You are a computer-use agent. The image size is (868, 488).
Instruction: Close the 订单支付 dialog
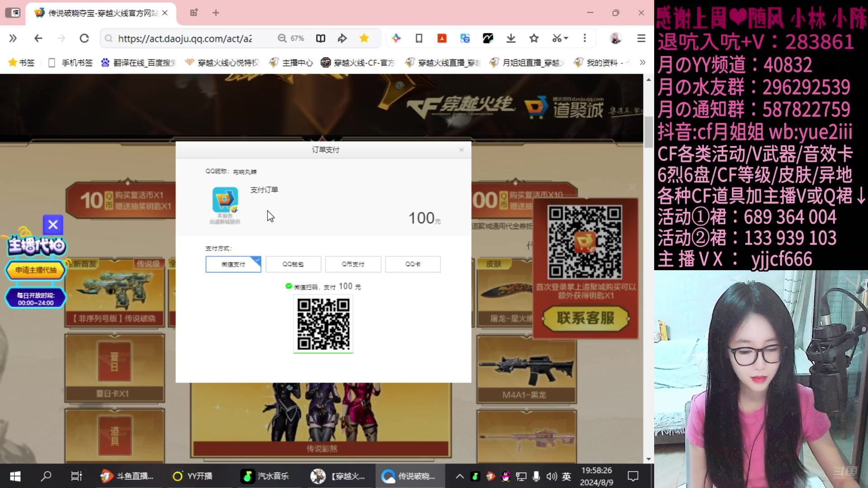[x=461, y=150]
